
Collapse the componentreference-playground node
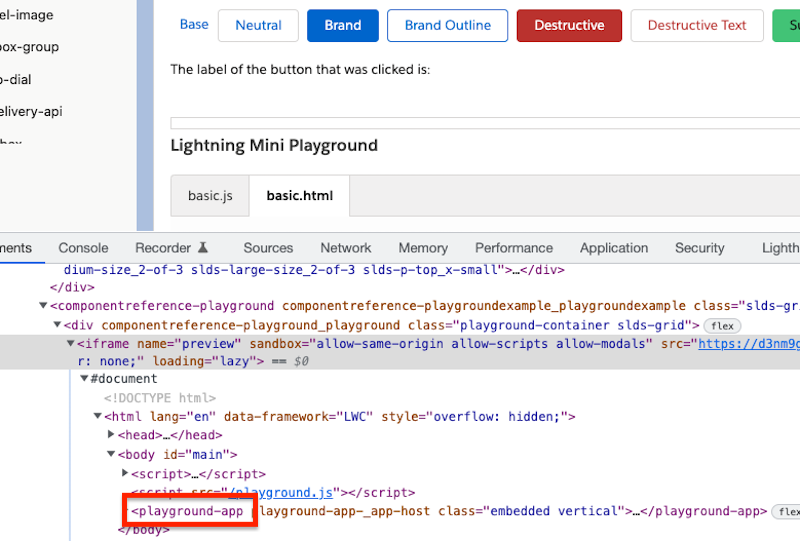(43, 306)
